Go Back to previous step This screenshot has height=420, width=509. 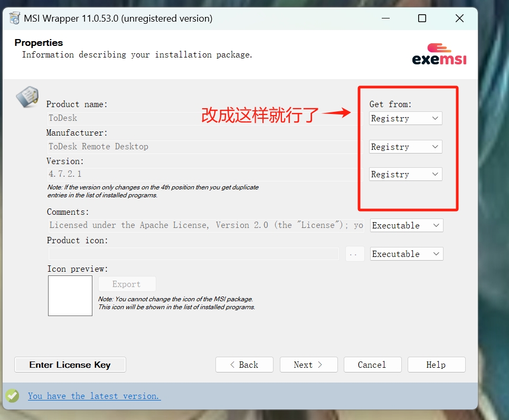click(244, 365)
